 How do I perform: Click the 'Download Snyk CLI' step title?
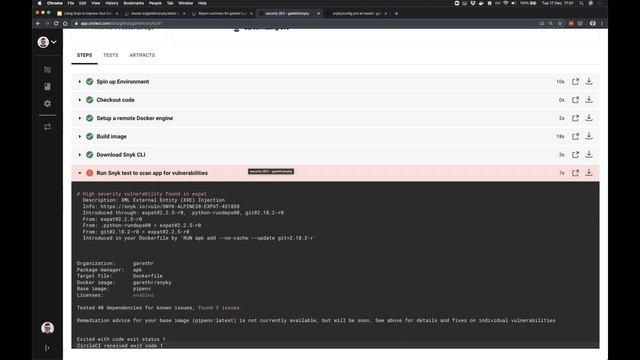[121, 155]
